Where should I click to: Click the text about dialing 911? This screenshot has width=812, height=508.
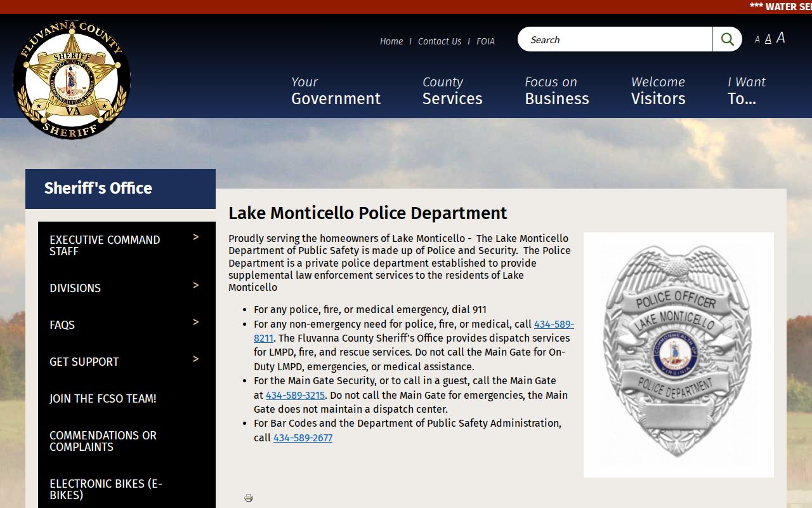point(370,310)
